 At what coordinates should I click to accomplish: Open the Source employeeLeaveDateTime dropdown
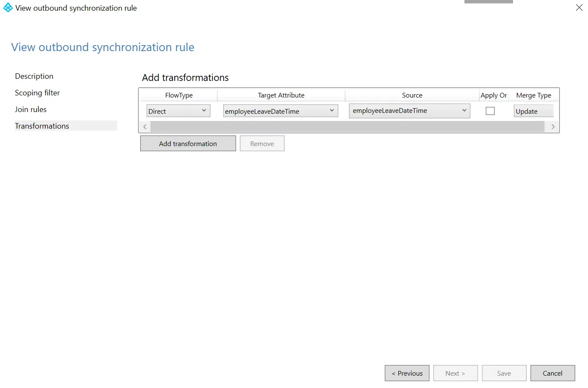tap(409, 111)
